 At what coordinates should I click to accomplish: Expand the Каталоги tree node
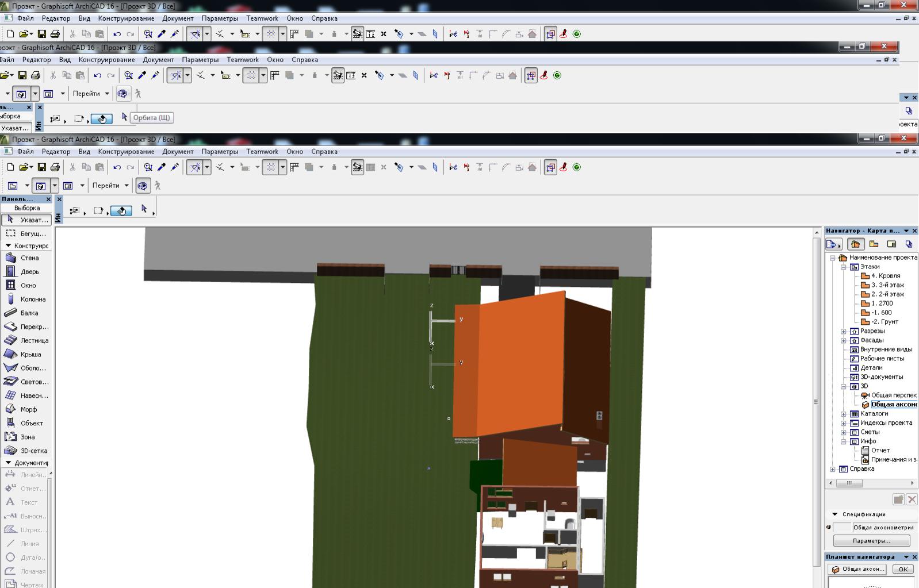point(844,414)
